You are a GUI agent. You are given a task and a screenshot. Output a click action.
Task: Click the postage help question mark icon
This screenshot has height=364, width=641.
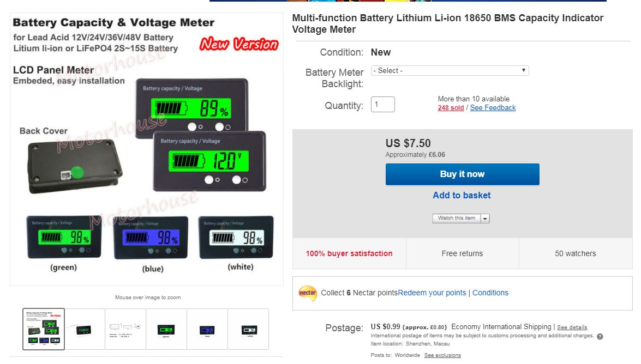point(600,337)
